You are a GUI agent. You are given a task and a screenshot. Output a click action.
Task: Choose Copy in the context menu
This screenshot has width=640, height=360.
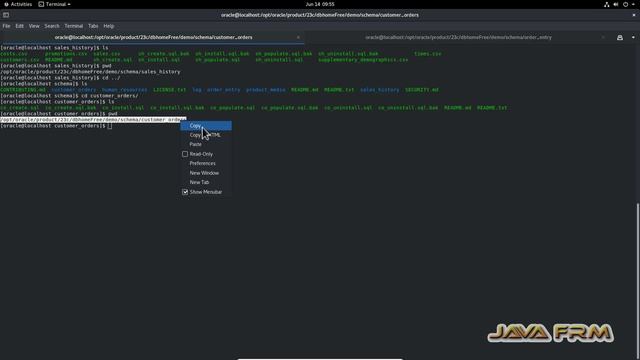(206, 126)
